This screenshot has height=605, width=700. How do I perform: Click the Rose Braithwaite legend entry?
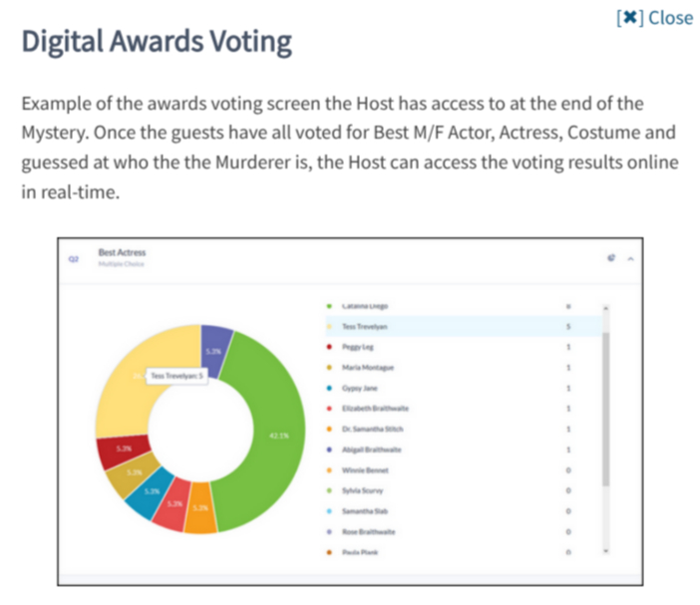pos(370,531)
